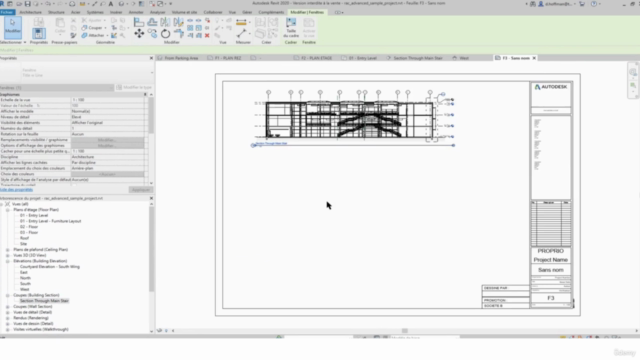640x360 pixels.
Task: Click the red X Delete tool
Action: pos(207,36)
